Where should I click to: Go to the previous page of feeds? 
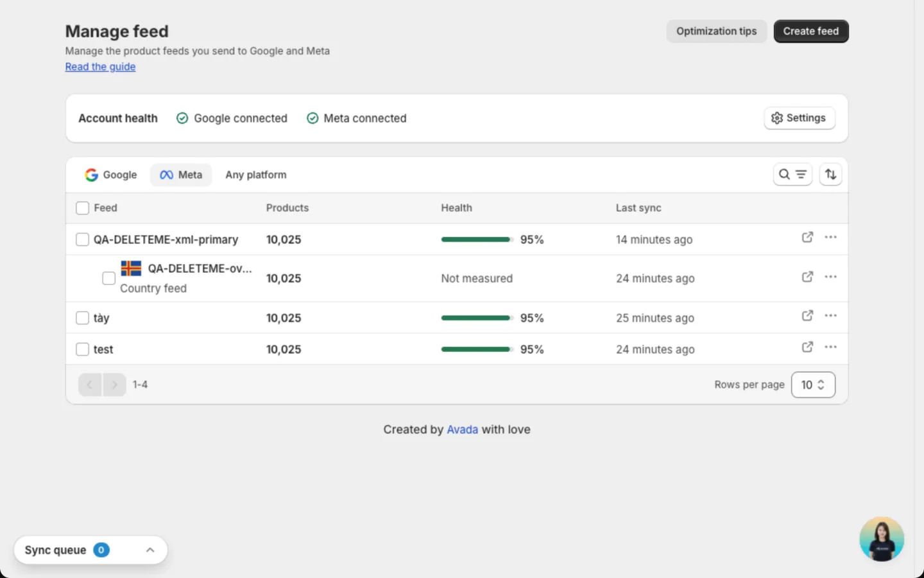(90, 385)
